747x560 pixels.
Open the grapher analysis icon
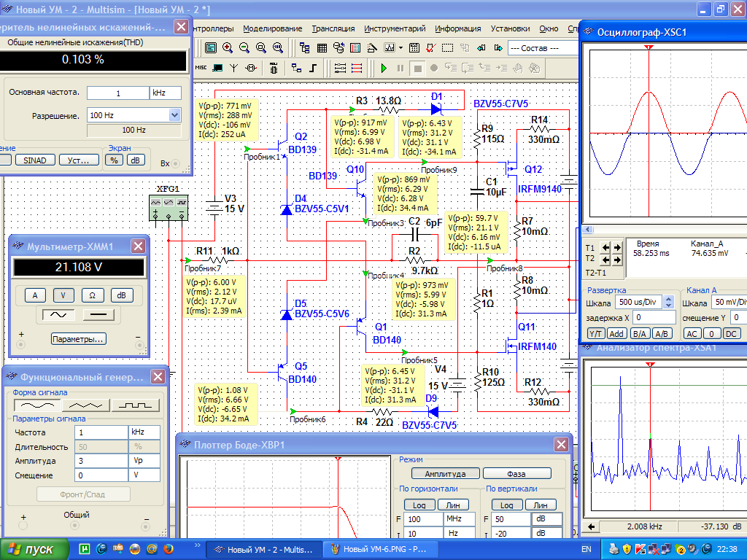pyautogui.click(x=390, y=48)
